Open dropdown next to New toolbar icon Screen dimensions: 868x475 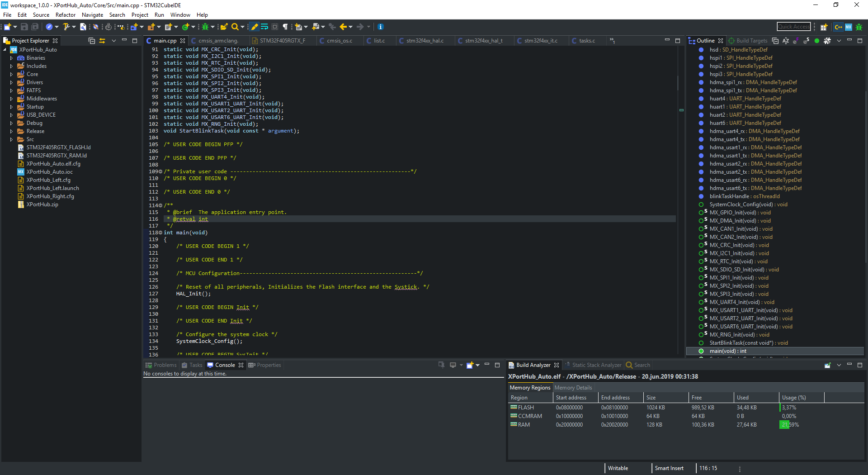pos(15,27)
